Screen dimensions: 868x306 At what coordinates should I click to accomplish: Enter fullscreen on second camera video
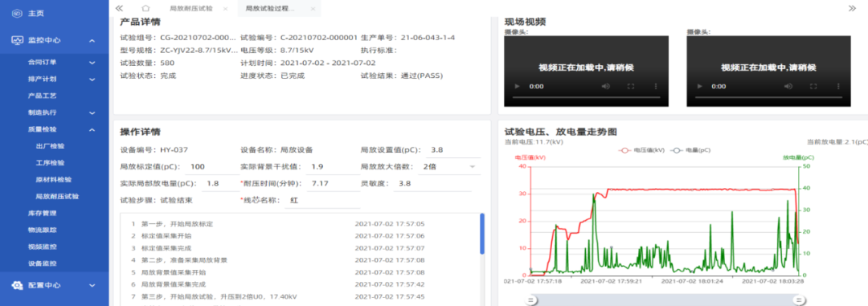point(813,87)
